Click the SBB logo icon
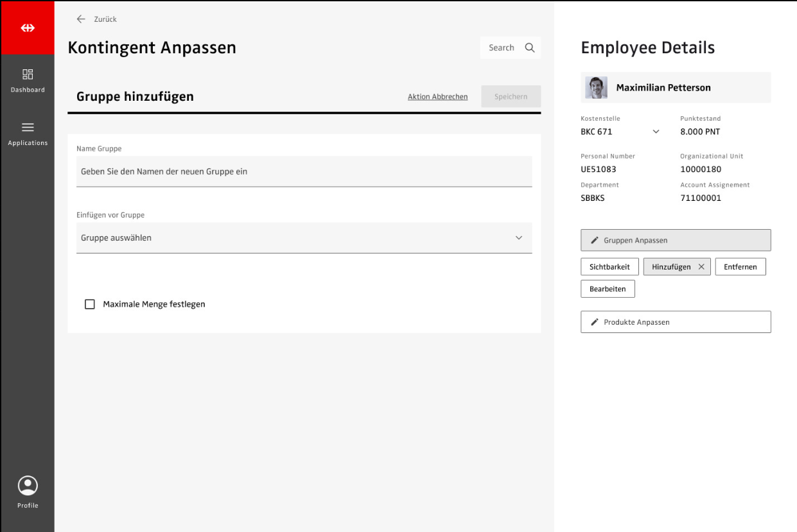Viewport: 797px width, 532px height. [x=28, y=28]
